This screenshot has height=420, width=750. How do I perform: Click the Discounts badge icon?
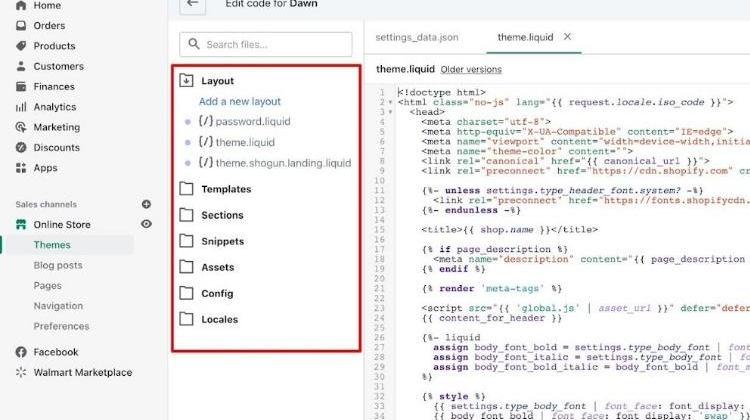tap(21, 147)
